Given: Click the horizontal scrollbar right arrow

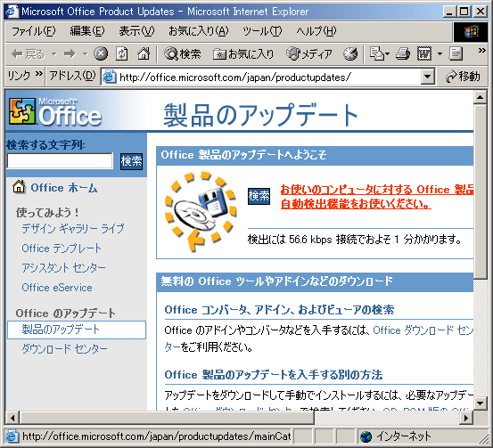Looking at the screenshot, I should tap(466, 418).
